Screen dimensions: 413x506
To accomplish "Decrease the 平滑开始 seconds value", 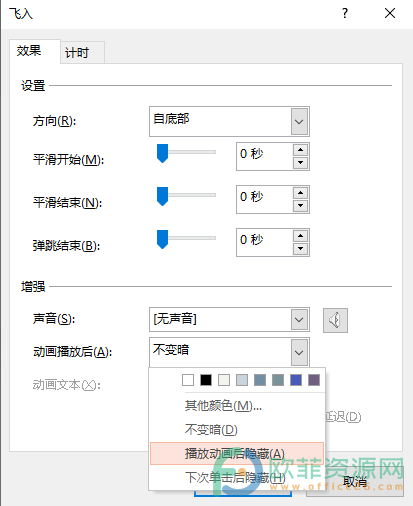I will pos(300,163).
